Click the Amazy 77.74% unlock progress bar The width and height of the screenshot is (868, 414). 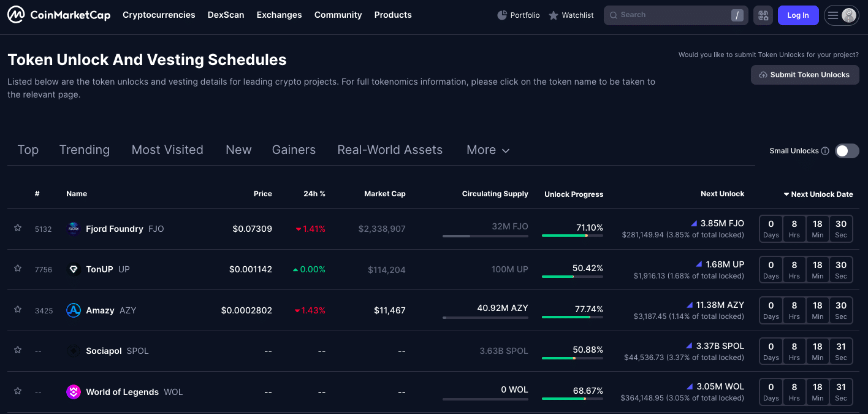pyautogui.click(x=573, y=317)
